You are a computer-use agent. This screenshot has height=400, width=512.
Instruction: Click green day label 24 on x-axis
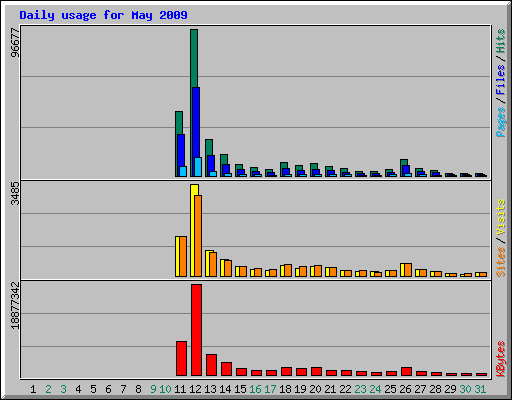(375, 389)
